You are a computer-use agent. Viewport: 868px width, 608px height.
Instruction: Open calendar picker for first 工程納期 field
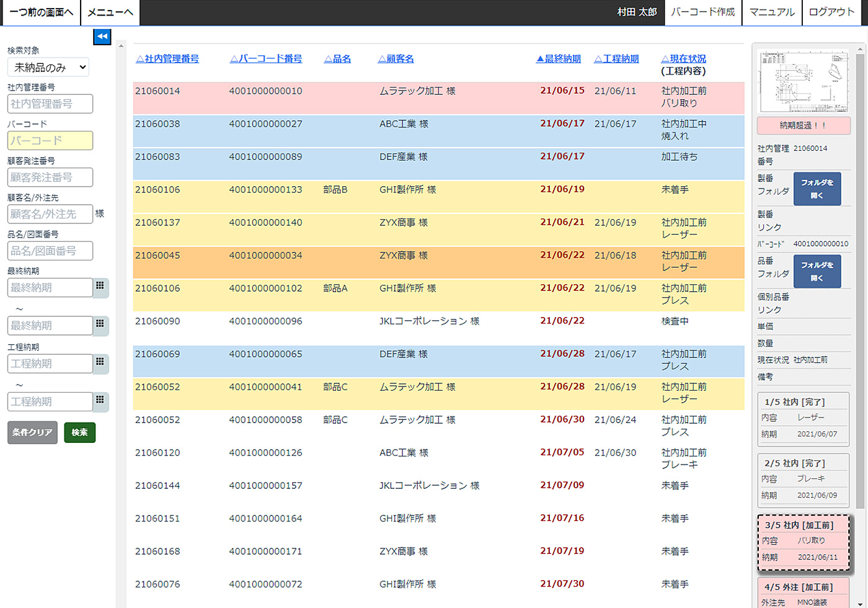pyautogui.click(x=100, y=363)
